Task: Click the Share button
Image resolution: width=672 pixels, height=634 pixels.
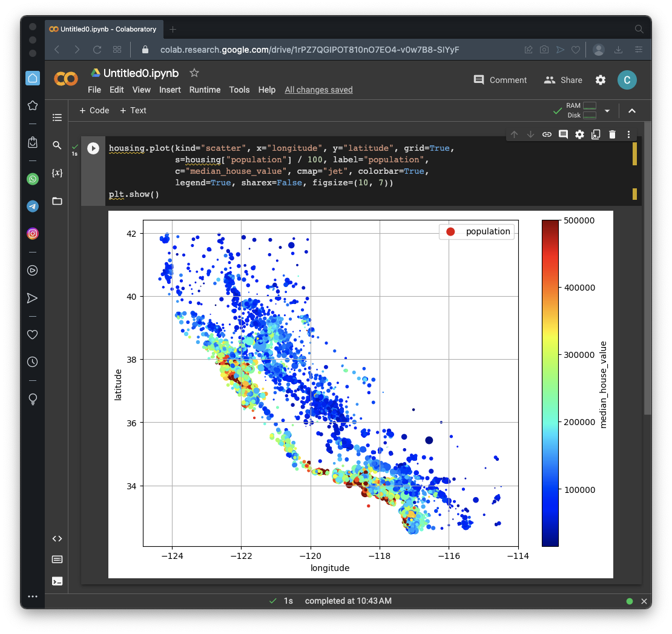Action: (563, 80)
